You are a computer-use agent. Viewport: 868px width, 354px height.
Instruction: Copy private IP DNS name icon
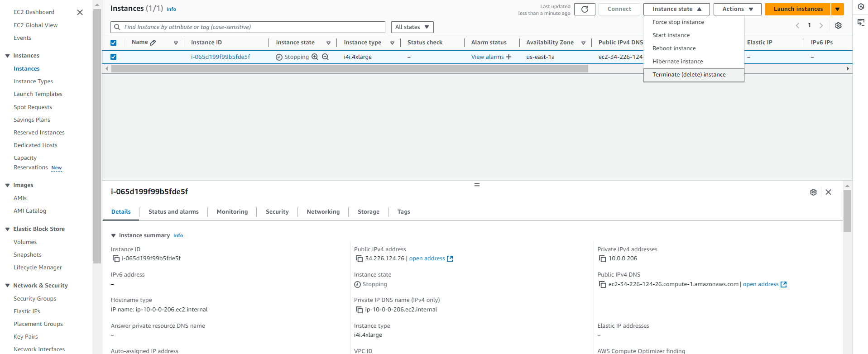tap(359, 310)
